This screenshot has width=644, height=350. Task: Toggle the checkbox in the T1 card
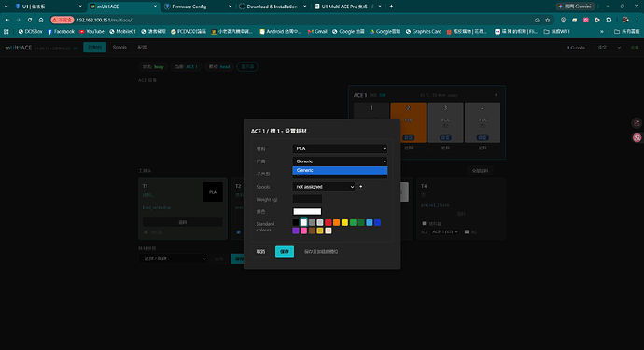tap(146, 232)
